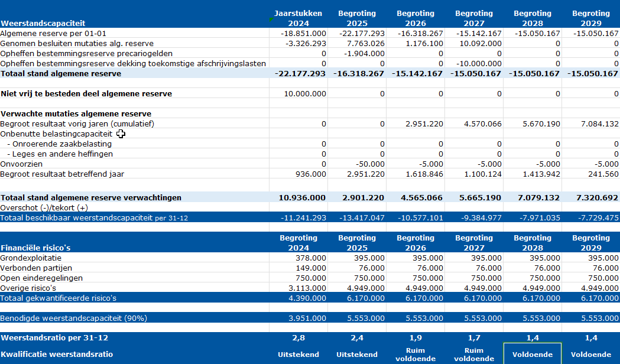Select Totaal beschikbaar weerstandscapaciteit row label

point(94,218)
